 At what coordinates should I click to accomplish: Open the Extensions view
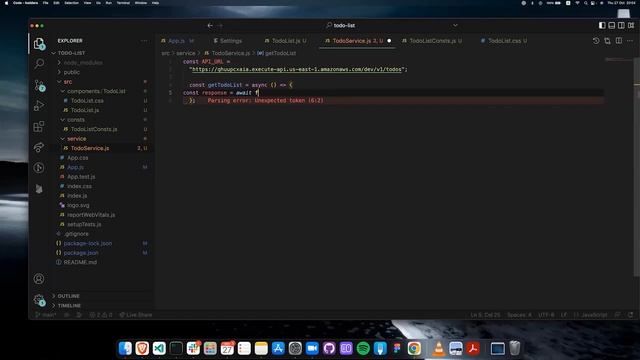click(39, 126)
